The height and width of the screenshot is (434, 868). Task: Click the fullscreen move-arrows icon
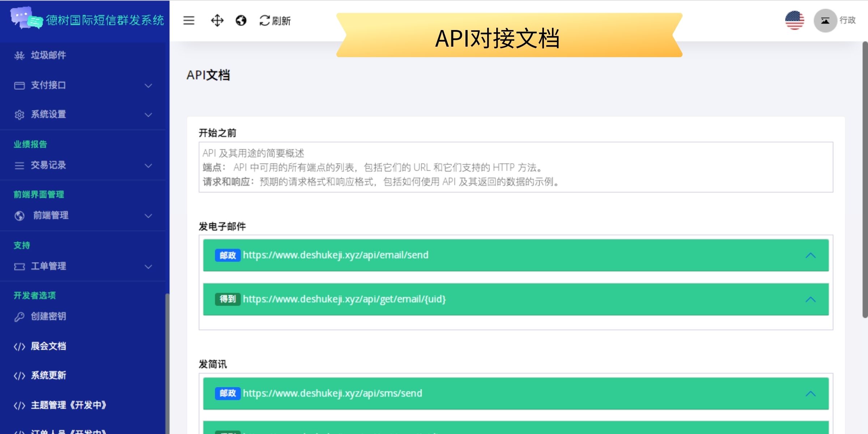[x=217, y=21]
